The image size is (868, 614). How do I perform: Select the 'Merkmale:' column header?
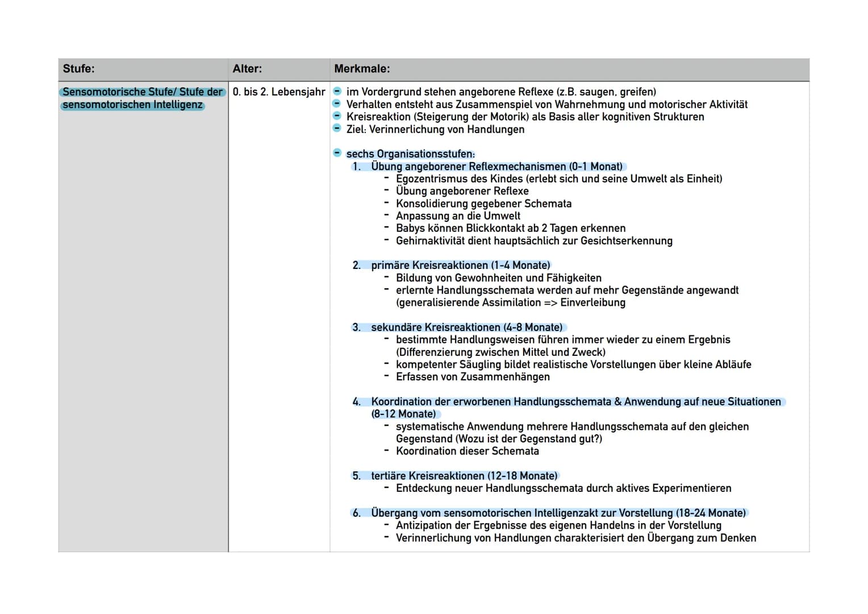(569, 69)
